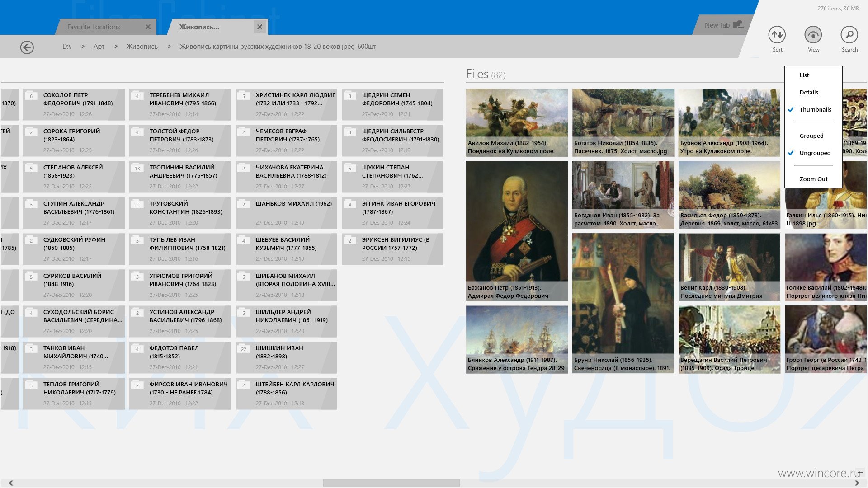Click the Sort icon
The height and width of the screenshot is (488, 868).
pos(777,35)
